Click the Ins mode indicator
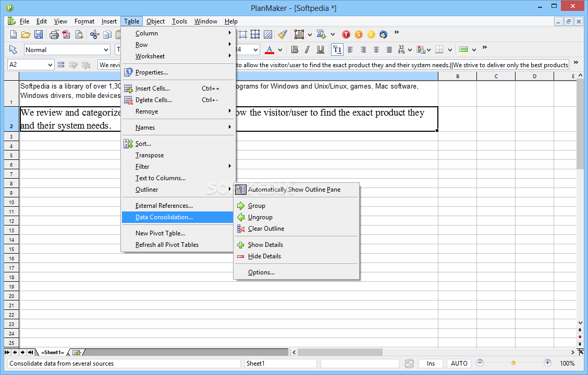Screen dimensions: 588x375 (x=431, y=364)
